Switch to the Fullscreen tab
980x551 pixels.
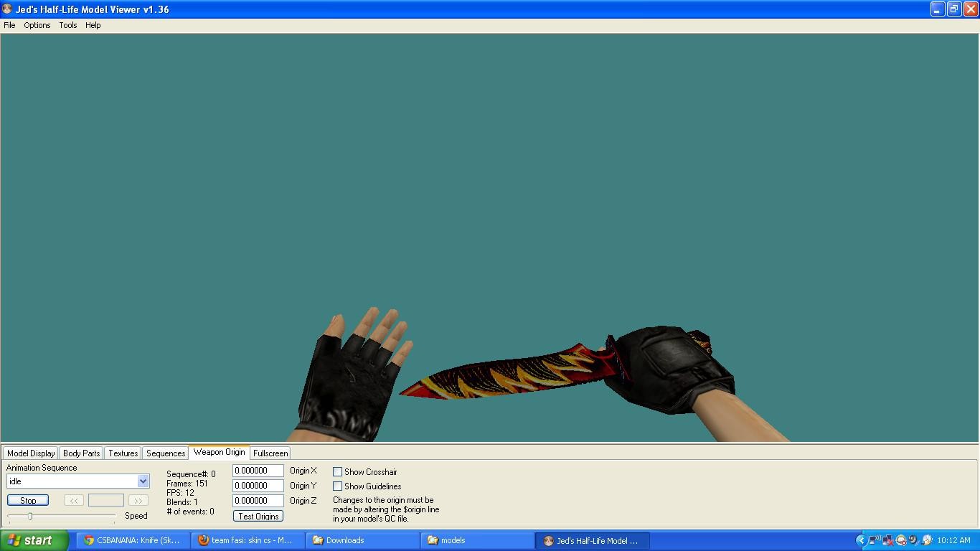270,453
